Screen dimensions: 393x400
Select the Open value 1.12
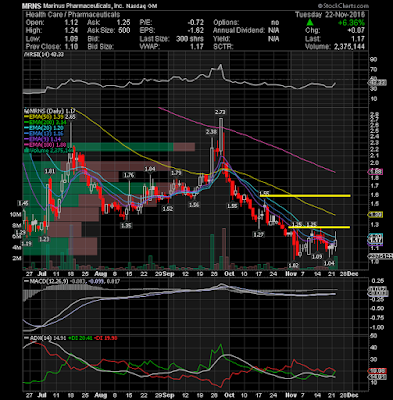click(71, 23)
